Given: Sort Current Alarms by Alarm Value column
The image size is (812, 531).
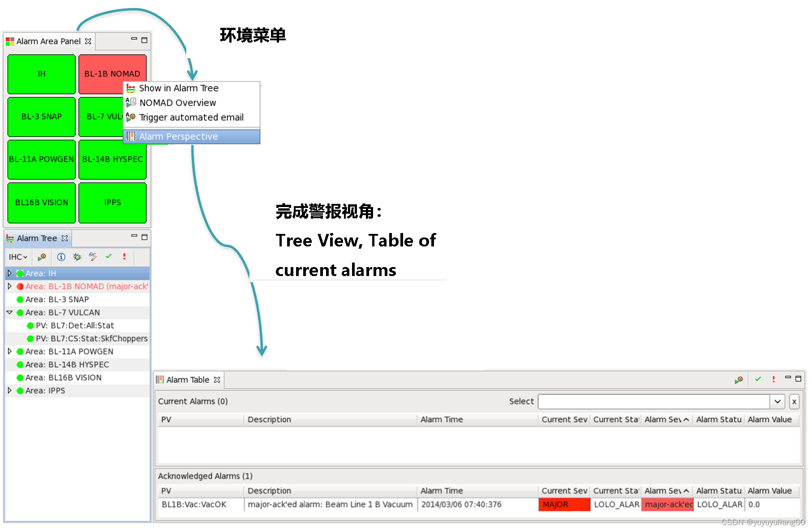Looking at the screenshot, I should point(772,420).
